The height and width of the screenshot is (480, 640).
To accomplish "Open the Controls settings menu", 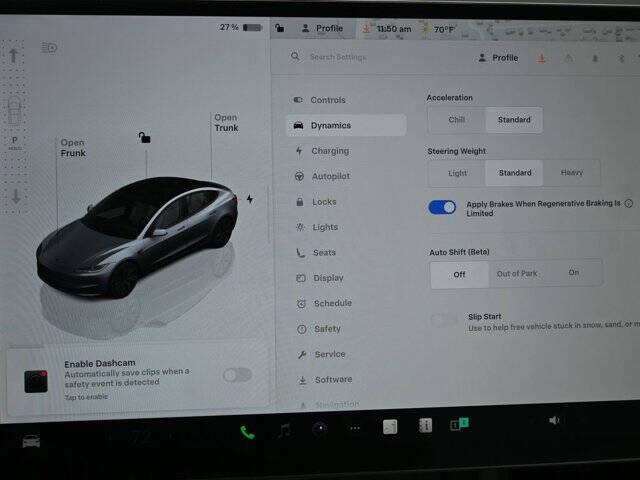I will 345,100.
